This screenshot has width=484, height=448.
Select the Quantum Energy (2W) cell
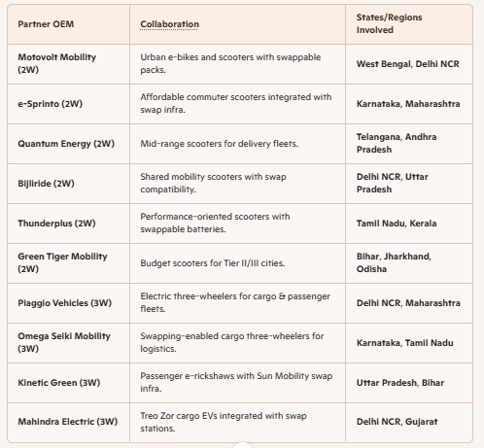click(x=66, y=144)
